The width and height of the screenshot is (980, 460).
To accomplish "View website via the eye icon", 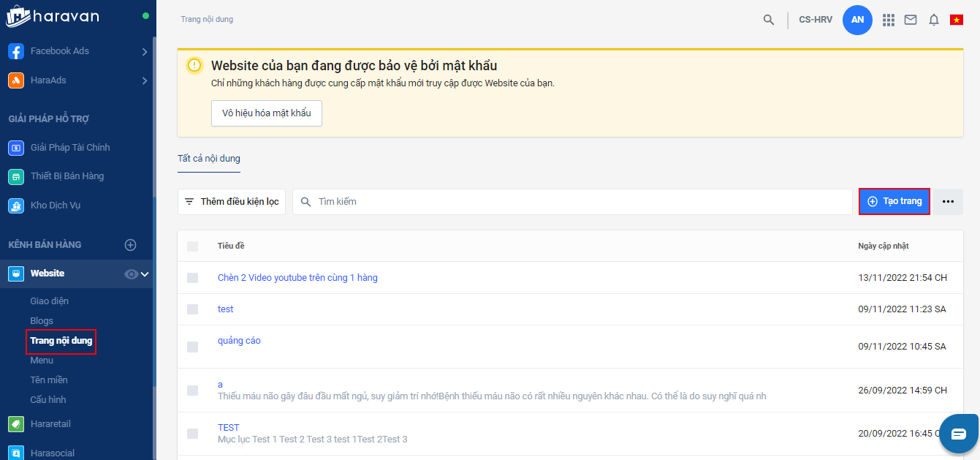I will (x=132, y=274).
